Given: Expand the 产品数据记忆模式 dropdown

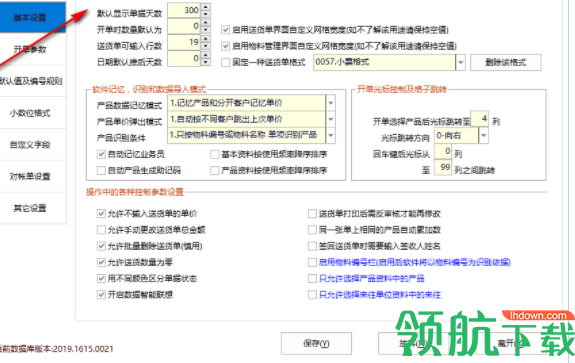Looking at the screenshot, I should tap(330, 103).
